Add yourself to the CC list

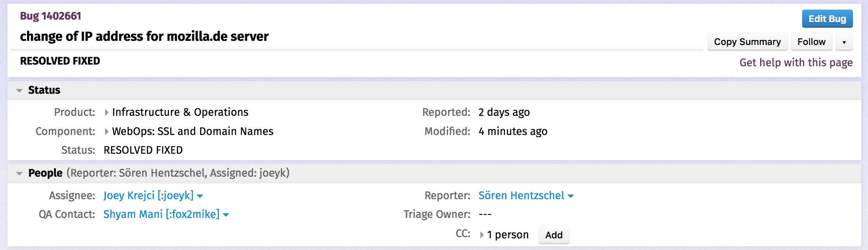click(554, 235)
